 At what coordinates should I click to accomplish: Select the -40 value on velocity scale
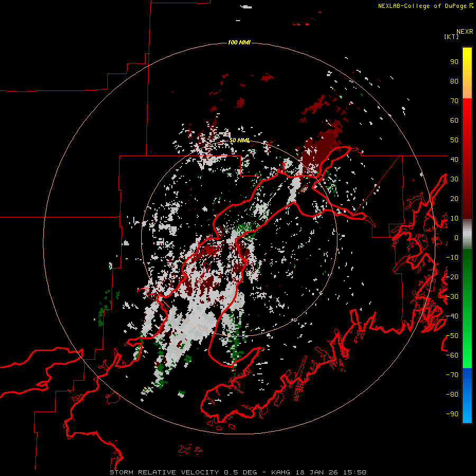[452, 316]
